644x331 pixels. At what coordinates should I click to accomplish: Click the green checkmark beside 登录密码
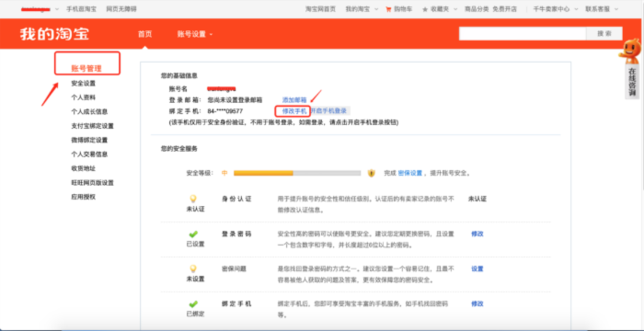(193, 234)
